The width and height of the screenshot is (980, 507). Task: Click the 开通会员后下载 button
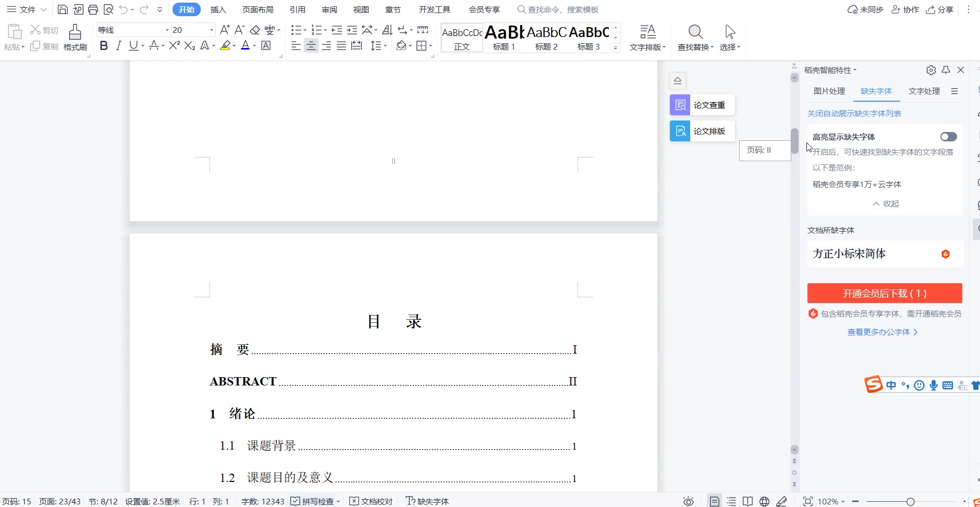click(885, 293)
